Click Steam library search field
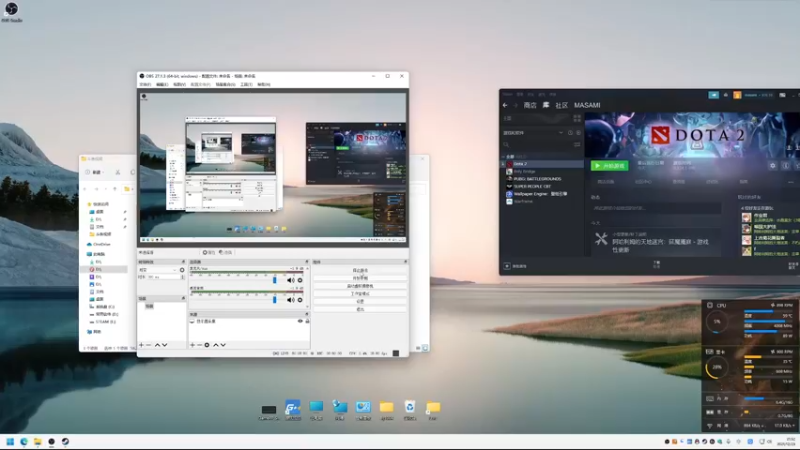Viewport: 800px width, 450px height. click(537, 145)
